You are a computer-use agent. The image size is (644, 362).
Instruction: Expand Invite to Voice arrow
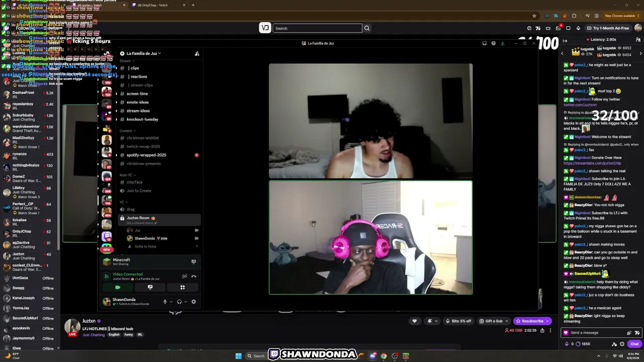pos(196,246)
